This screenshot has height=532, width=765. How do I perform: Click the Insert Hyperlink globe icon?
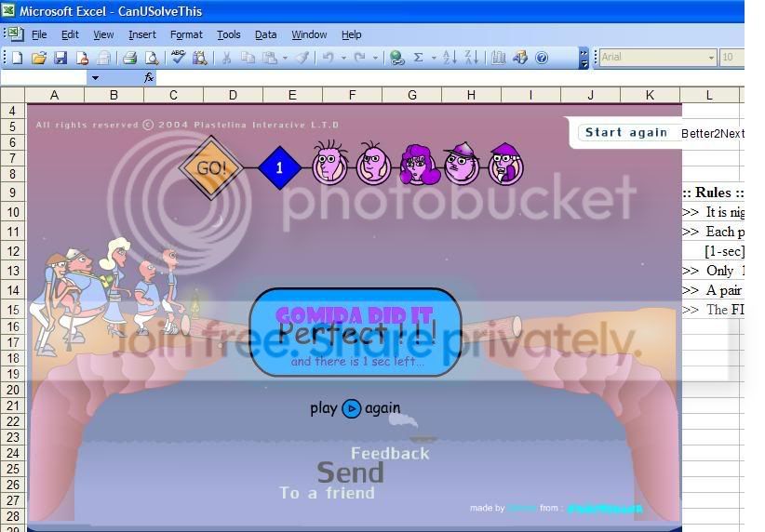pos(397,58)
